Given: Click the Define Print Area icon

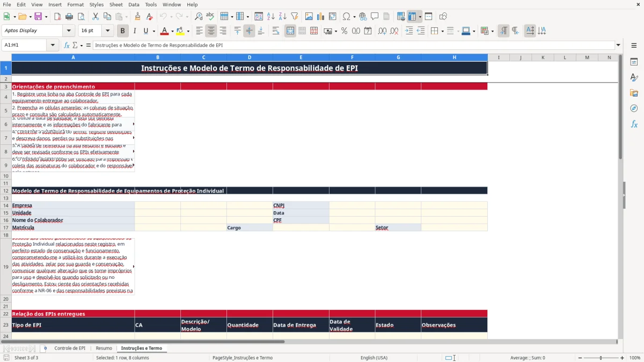Looking at the screenshot, I should pos(401,17).
